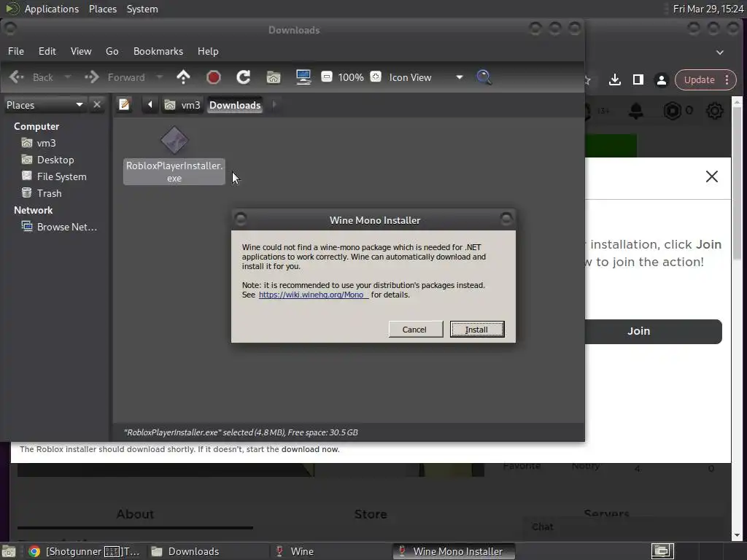Click the Downloads breadcrumb button
Viewport: 747px width, 560px height.
(235, 105)
